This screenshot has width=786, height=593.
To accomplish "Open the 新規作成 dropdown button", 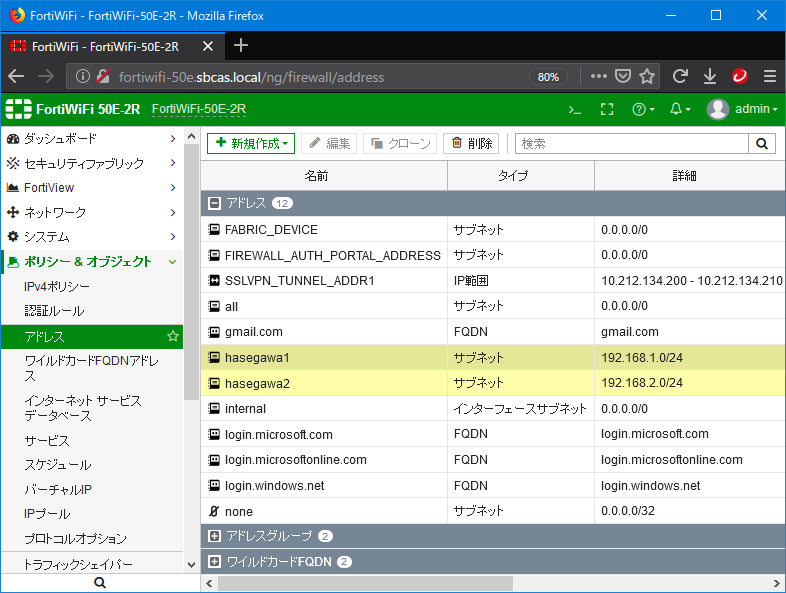I will pos(251,144).
